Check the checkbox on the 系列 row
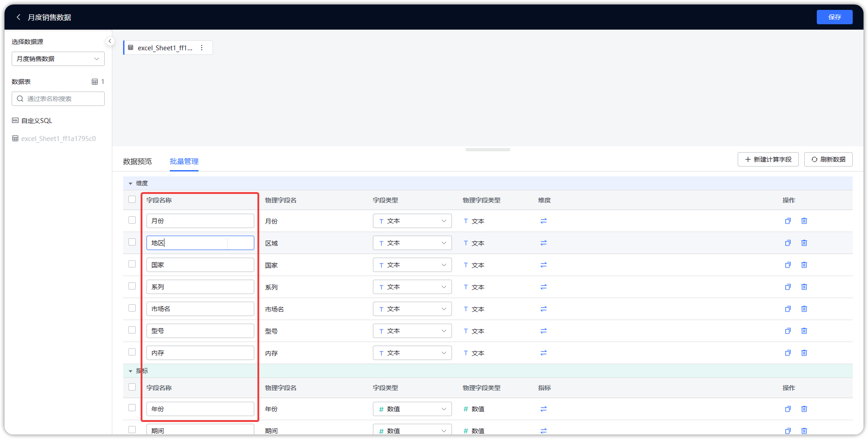This screenshot has height=439, width=868. [x=132, y=286]
